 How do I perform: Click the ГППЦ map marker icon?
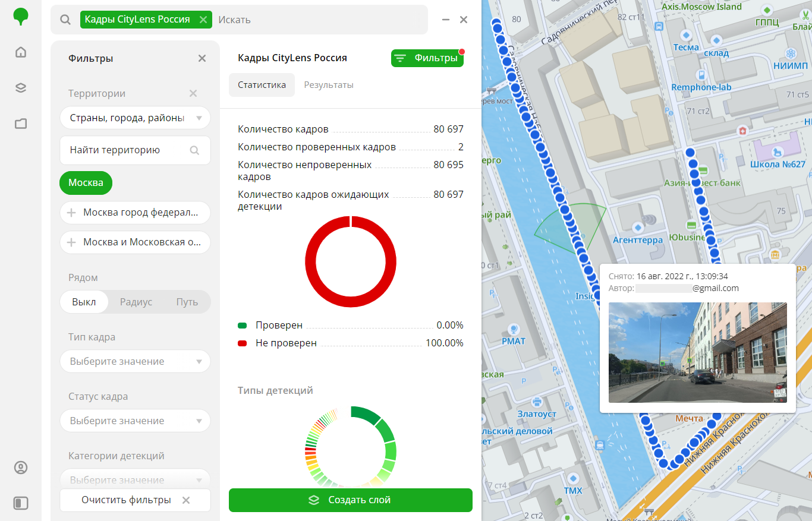point(768,10)
